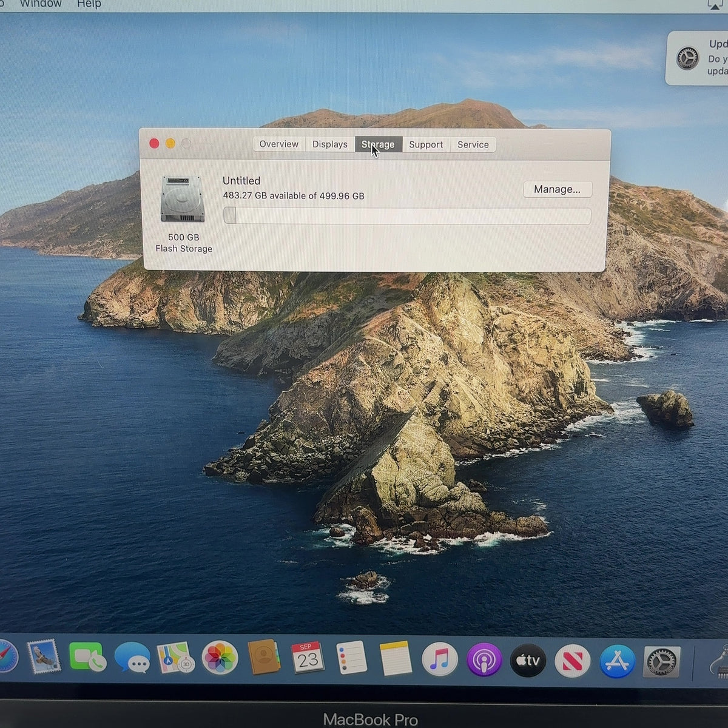Launch Notes app in dock
Image resolution: width=728 pixels, height=728 pixels.
[396, 658]
